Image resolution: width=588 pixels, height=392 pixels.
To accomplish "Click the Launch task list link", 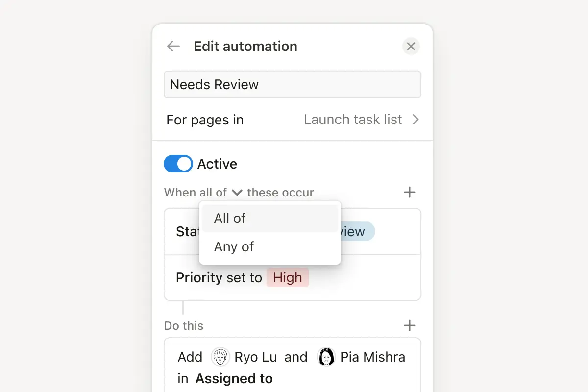I will (353, 119).
